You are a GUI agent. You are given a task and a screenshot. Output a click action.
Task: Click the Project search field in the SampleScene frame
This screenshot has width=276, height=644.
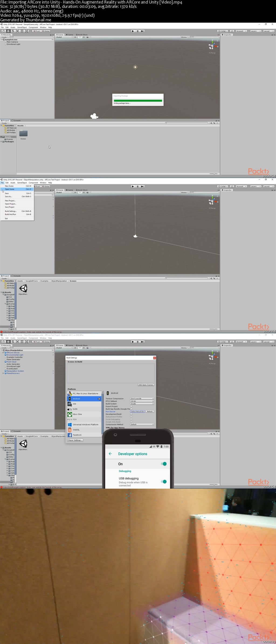click(187, 123)
